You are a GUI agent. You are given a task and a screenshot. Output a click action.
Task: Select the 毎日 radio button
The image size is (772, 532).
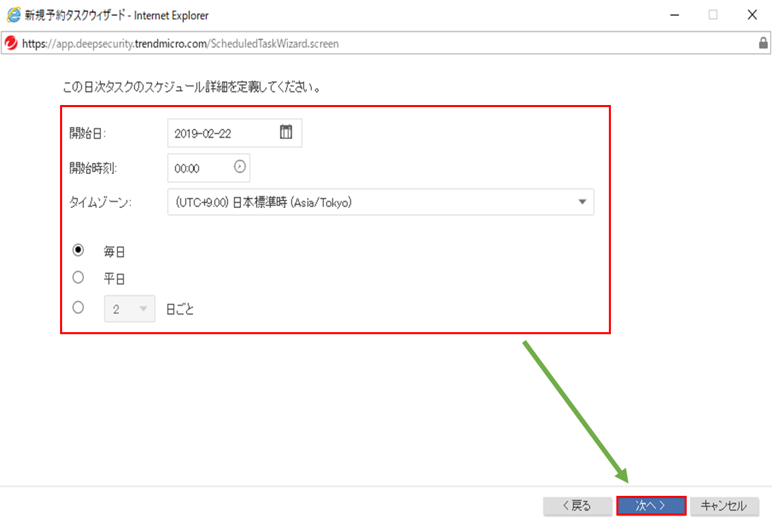point(78,250)
